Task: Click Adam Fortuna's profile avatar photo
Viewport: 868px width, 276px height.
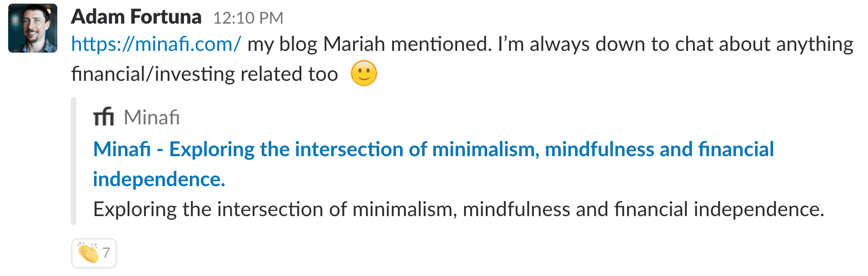Action: [33, 28]
